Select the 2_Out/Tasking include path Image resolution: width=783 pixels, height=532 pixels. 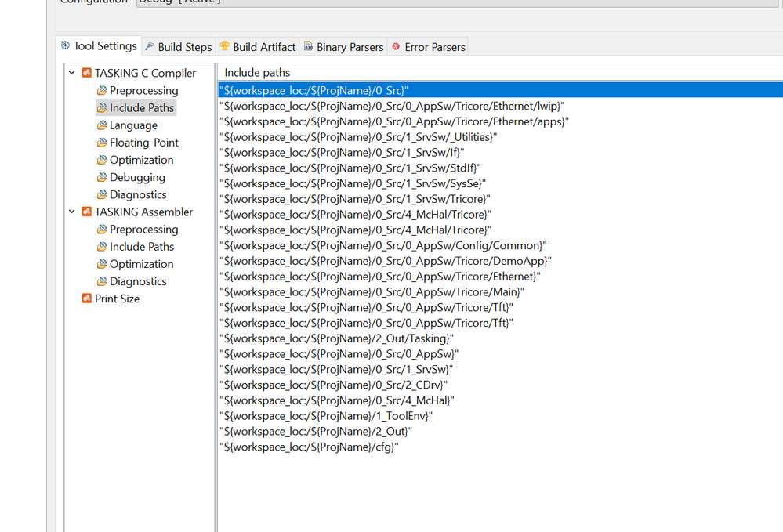click(336, 338)
